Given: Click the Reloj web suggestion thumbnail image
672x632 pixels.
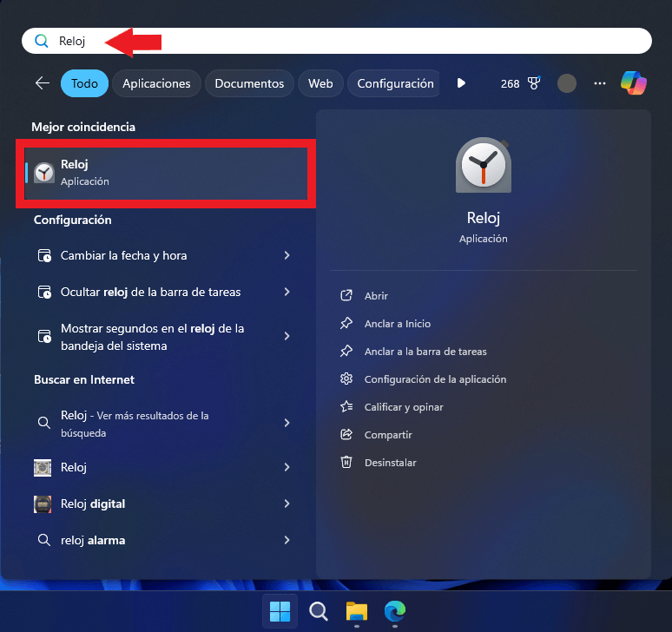Looking at the screenshot, I should [x=43, y=467].
